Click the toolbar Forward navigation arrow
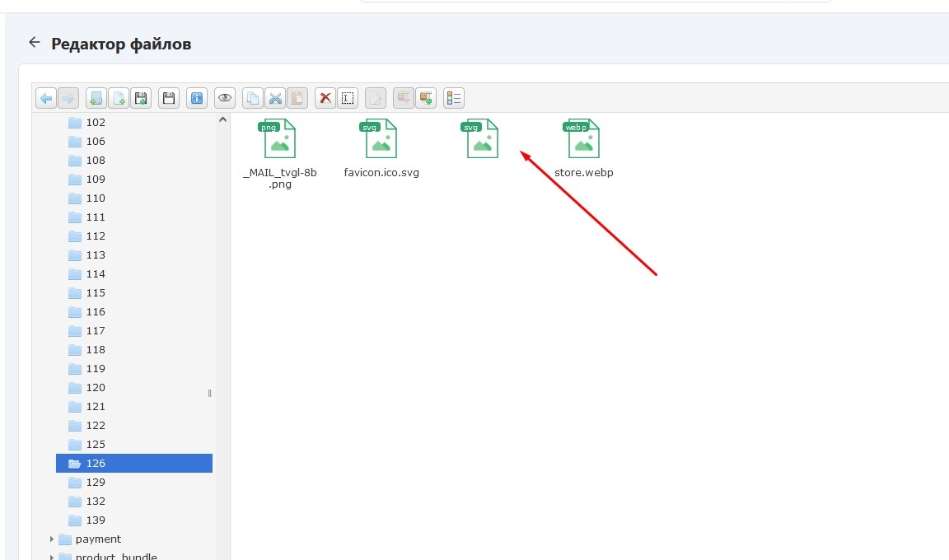Viewport: 949px width, 560px height. tap(68, 98)
